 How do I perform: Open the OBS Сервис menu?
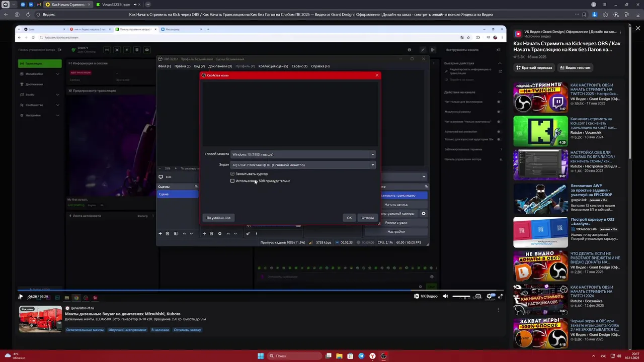click(x=299, y=66)
